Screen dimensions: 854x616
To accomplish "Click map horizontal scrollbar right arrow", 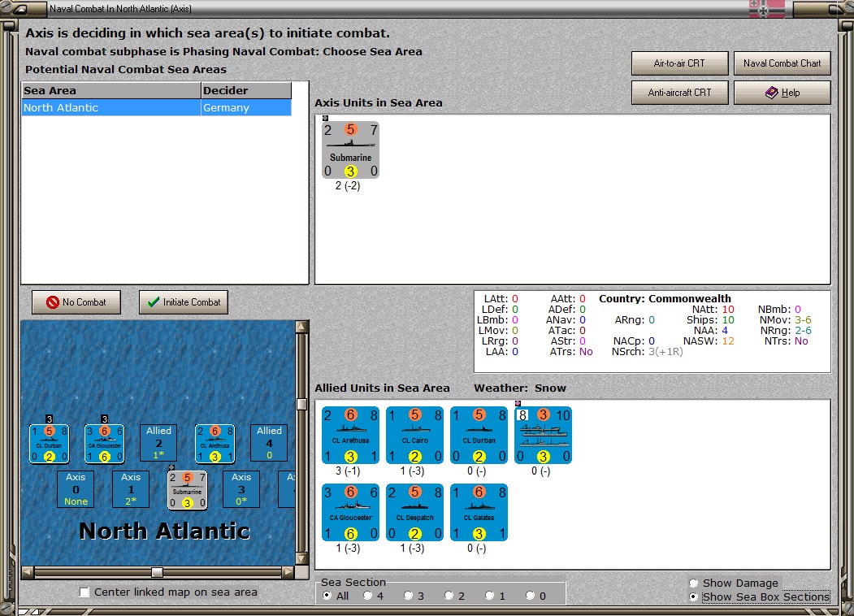I will [x=288, y=572].
